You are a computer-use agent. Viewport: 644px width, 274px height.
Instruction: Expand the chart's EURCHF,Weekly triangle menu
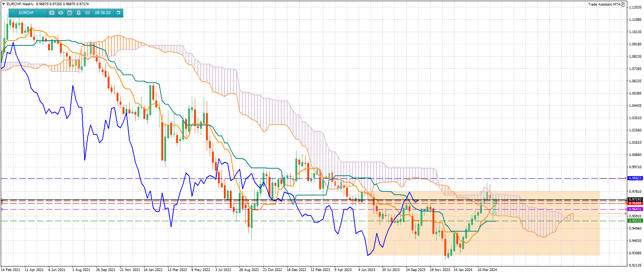[x=3, y=4]
